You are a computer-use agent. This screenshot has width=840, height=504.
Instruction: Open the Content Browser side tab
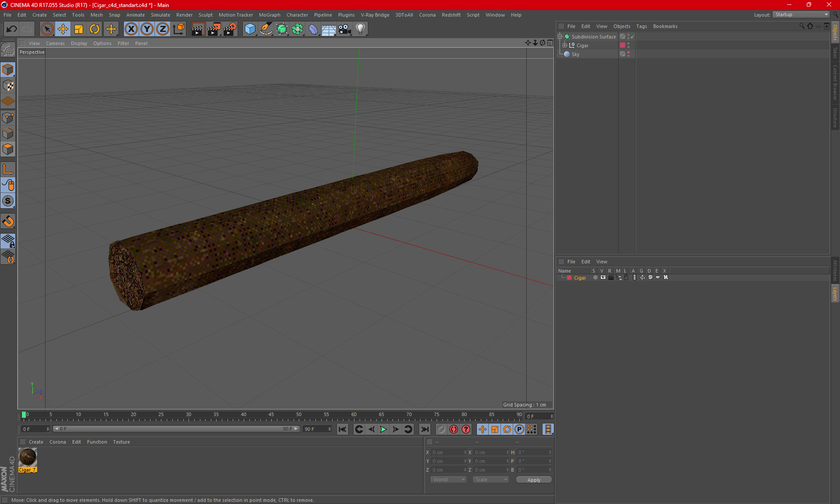(835, 82)
